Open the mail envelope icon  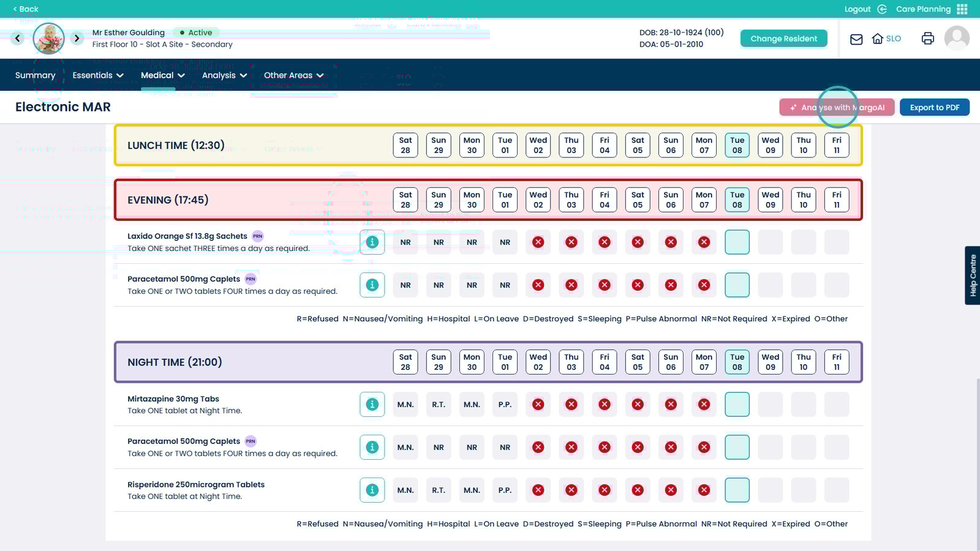856,39
